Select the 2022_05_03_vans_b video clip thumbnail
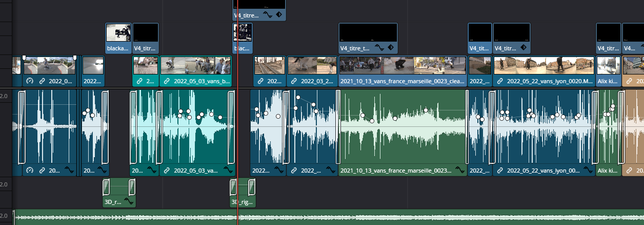644x225 pixels. click(x=195, y=66)
